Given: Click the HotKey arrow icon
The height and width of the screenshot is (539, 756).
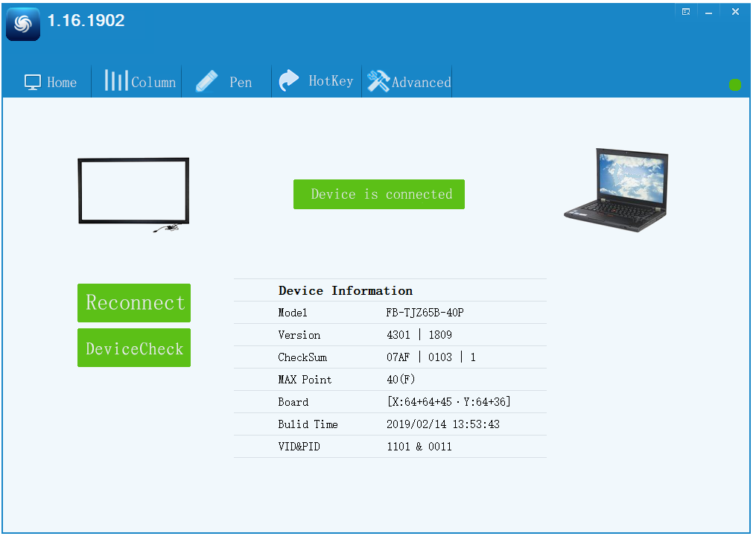Looking at the screenshot, I should [289, 80].
